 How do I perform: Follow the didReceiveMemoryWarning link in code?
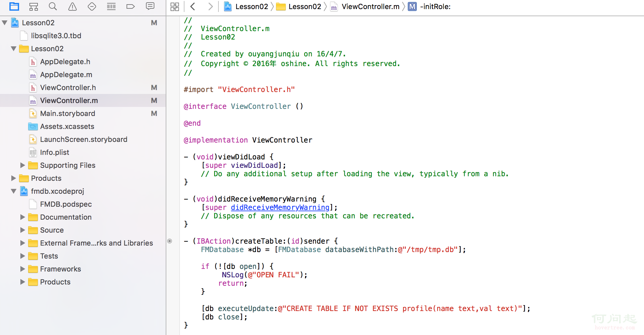(x=280, y=207)
